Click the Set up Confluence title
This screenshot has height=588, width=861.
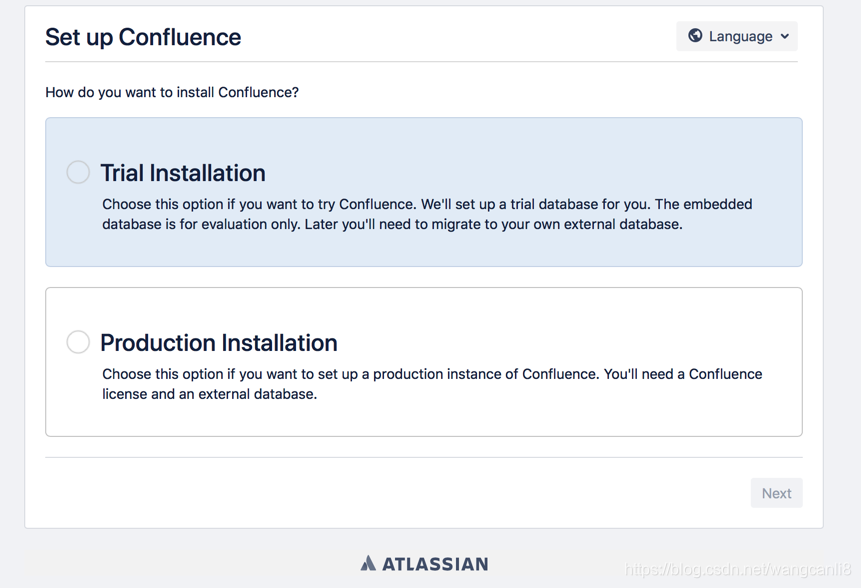(x=143, y=37)
